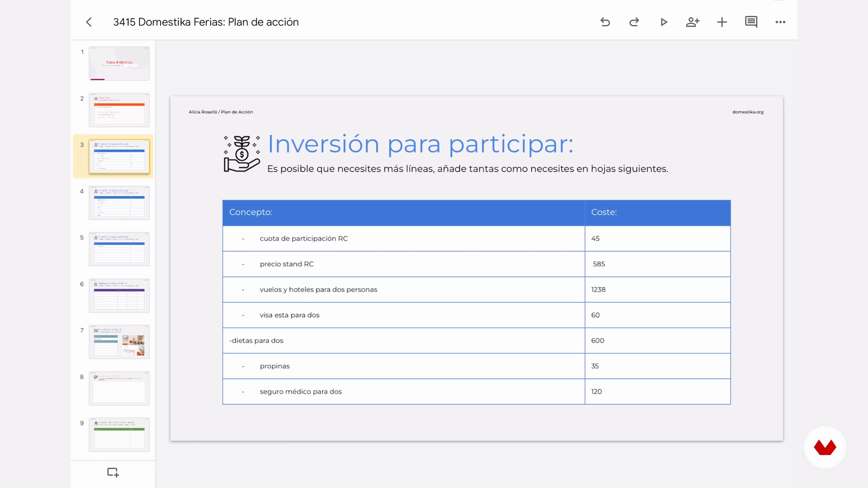This screenshot has height=488, width=868.
Task: Open the comments panel
Action: click(751, 22)
